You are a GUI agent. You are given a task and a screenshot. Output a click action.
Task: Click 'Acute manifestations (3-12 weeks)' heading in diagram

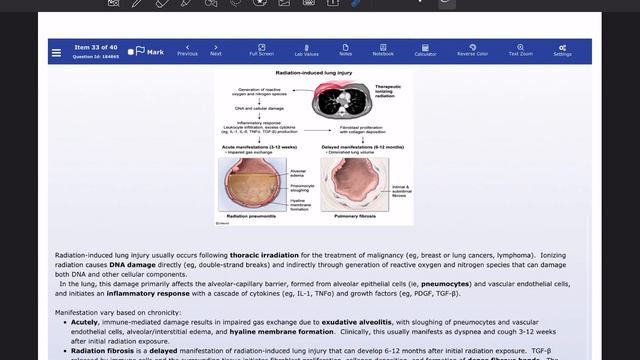(259, 147)
